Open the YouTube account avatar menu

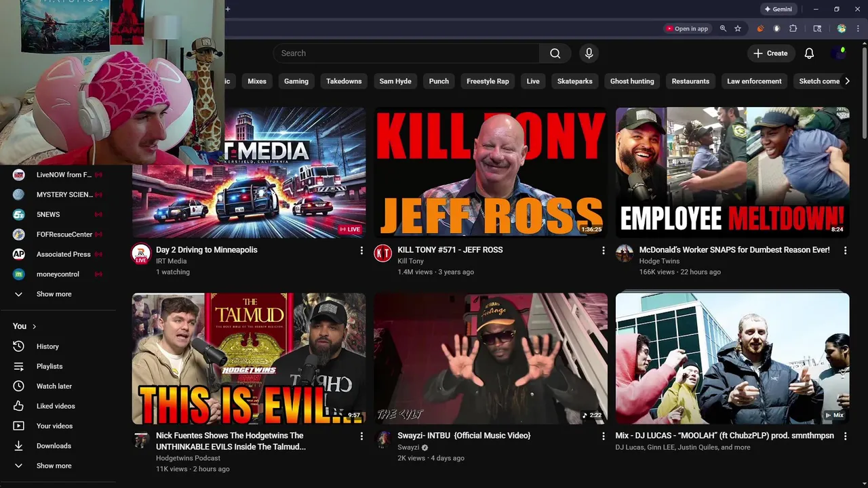point(838,54)
